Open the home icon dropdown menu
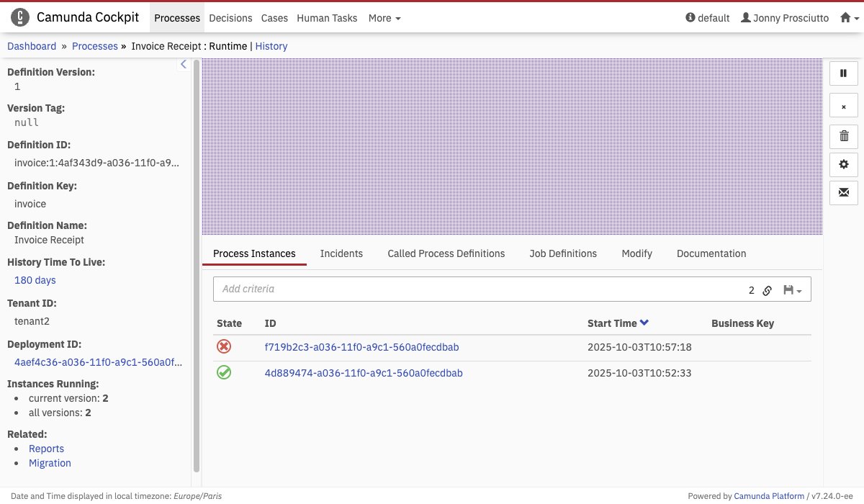The height and width of the screenshot is (504, 864). pos(850,18)
